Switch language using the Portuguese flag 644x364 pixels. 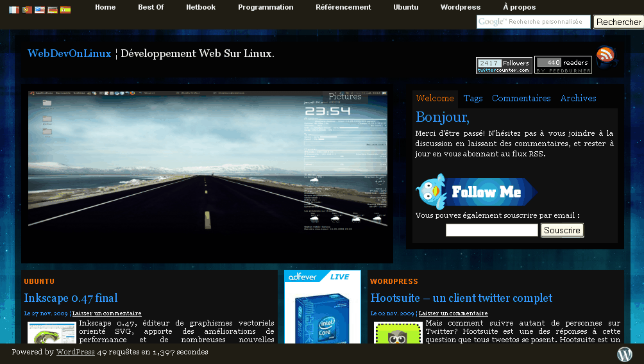[x=27, y=10]
